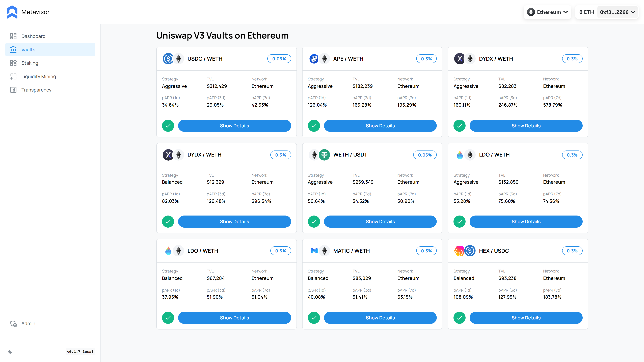This screenshot has height=362, width=644.
Task: Select the Vaults menu item
Action: point(50,49)
